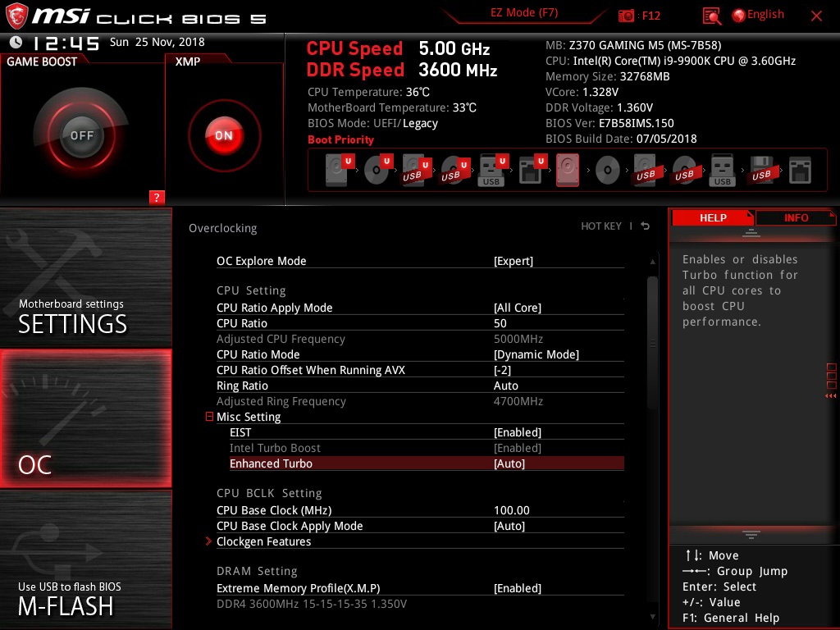
Task: Click the Boot Priority label
Action: tap(340, 139)
